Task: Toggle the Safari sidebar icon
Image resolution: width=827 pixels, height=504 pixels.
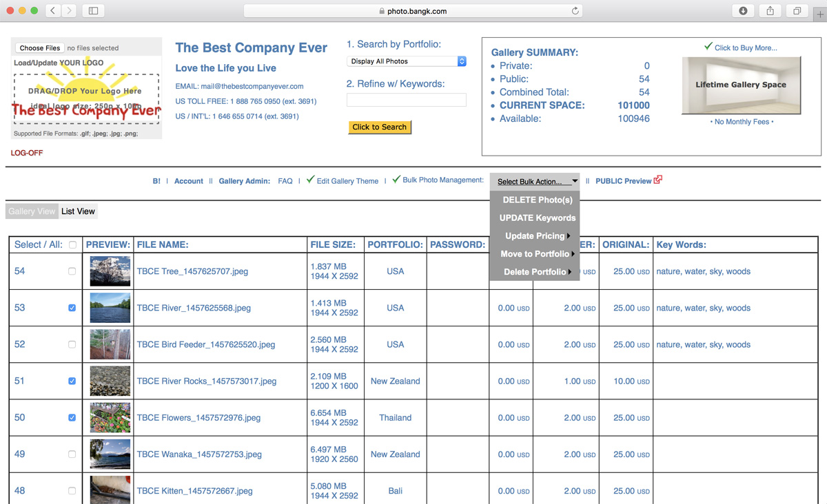Action: [93, 10]
